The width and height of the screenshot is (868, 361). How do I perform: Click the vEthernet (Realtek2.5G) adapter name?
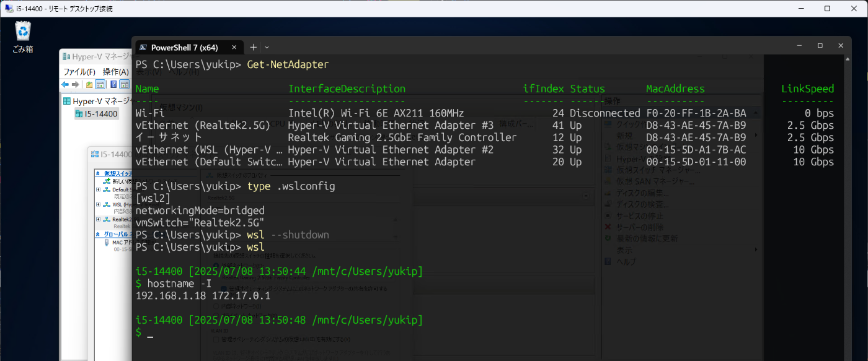pyautogui.click(x=203, y=125)
